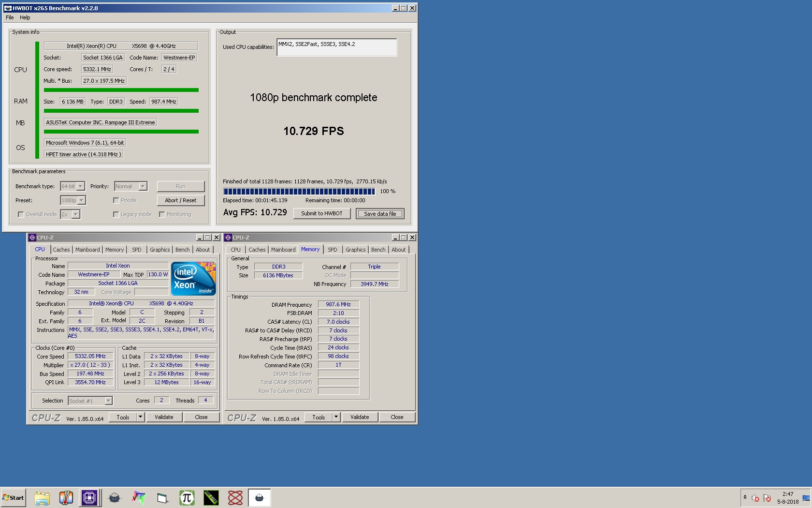The width and height of the screenshot is (812, 508).
Task: Open Action Center flag tray icon
Action: (767, 498)
